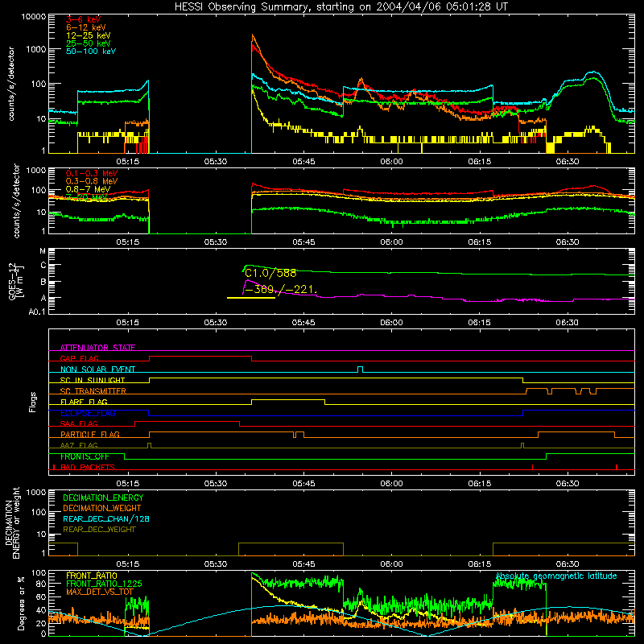Select the NON_SOLAR_EVENT flag label
The image size is (644, 644).
tap(97, 369)
